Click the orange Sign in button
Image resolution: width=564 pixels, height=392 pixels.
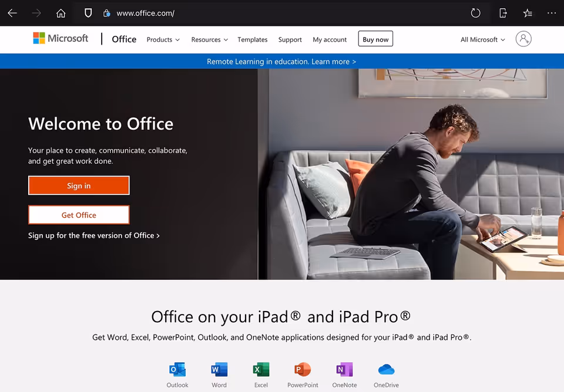[x=79, y=185]
